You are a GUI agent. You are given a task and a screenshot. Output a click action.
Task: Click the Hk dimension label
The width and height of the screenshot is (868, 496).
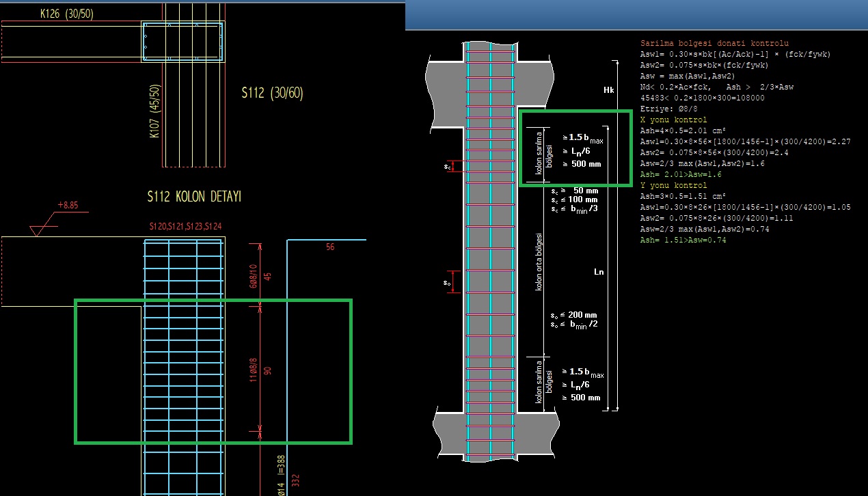609,90
